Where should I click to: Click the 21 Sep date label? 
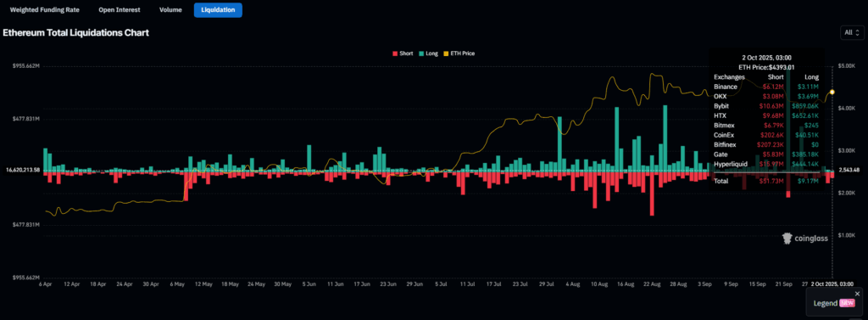[784, 284]
